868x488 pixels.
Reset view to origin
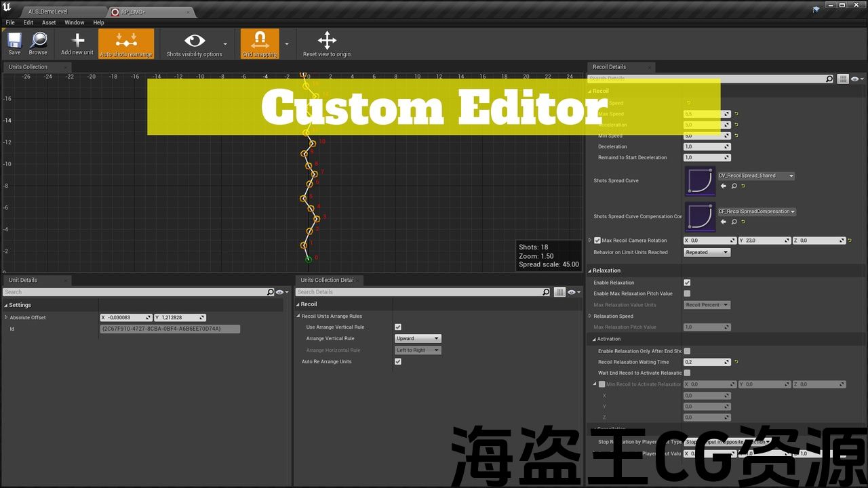(x=327, y=43)
